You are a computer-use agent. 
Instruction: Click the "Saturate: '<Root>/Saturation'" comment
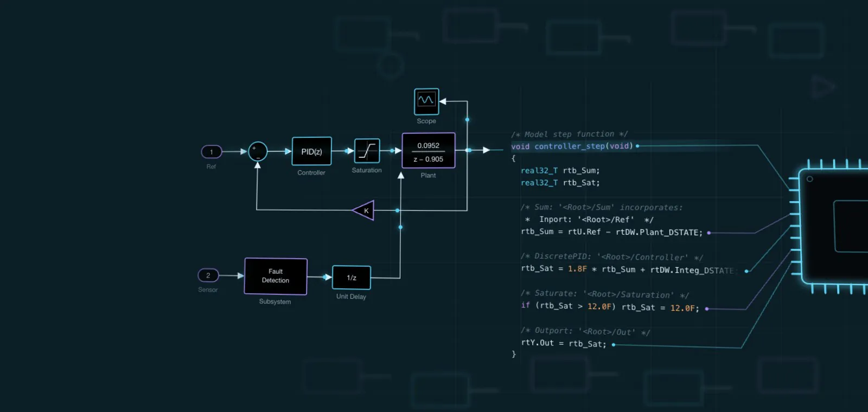[x=604, y=294]
